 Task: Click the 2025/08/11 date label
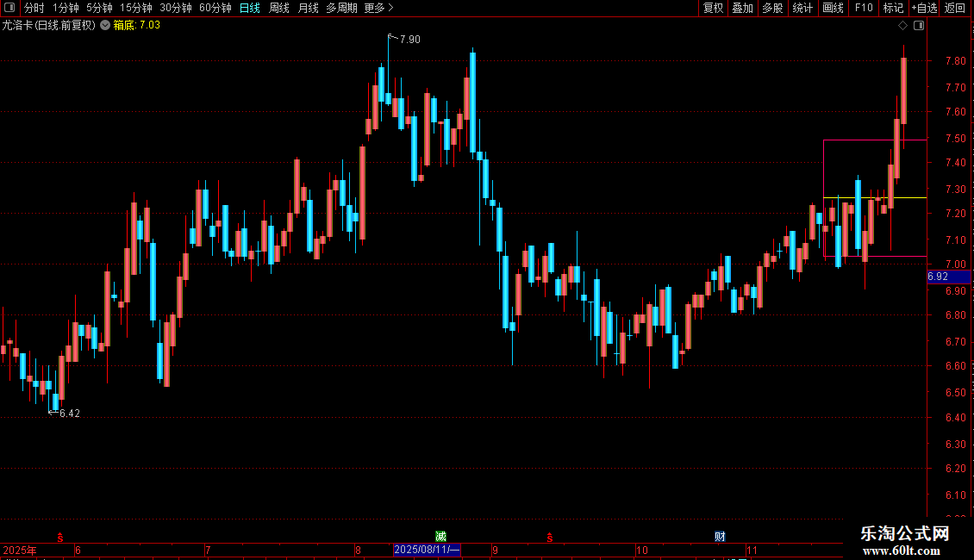pos(427,550)
